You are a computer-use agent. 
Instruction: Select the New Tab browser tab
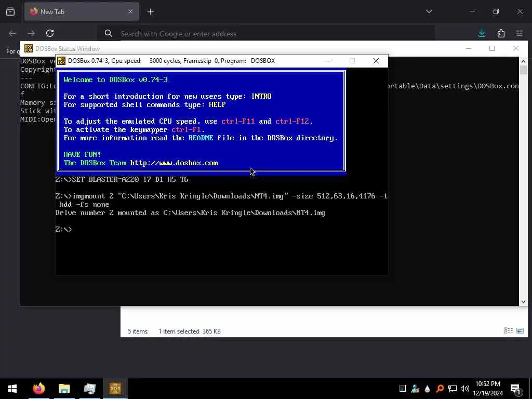(x=82, y=12)
